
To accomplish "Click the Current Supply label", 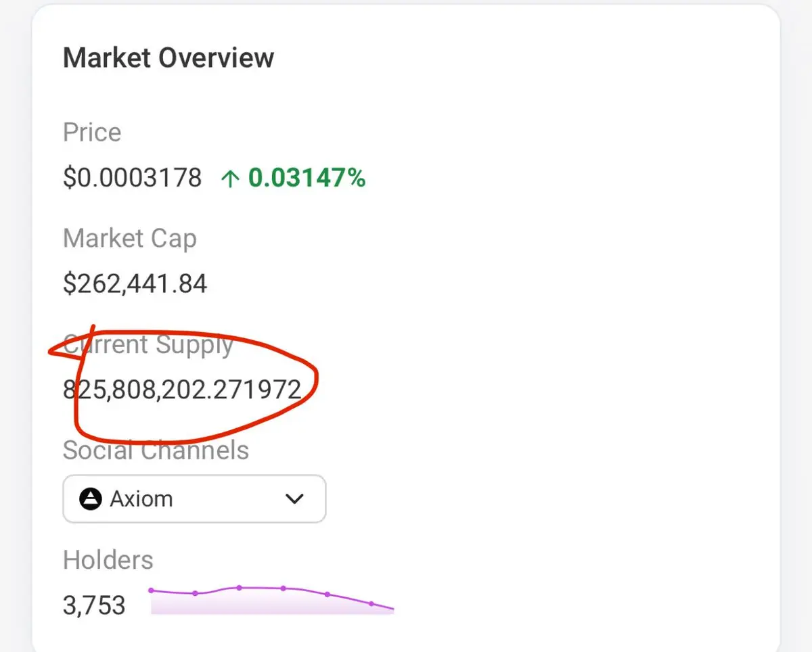I will [148, 344].
